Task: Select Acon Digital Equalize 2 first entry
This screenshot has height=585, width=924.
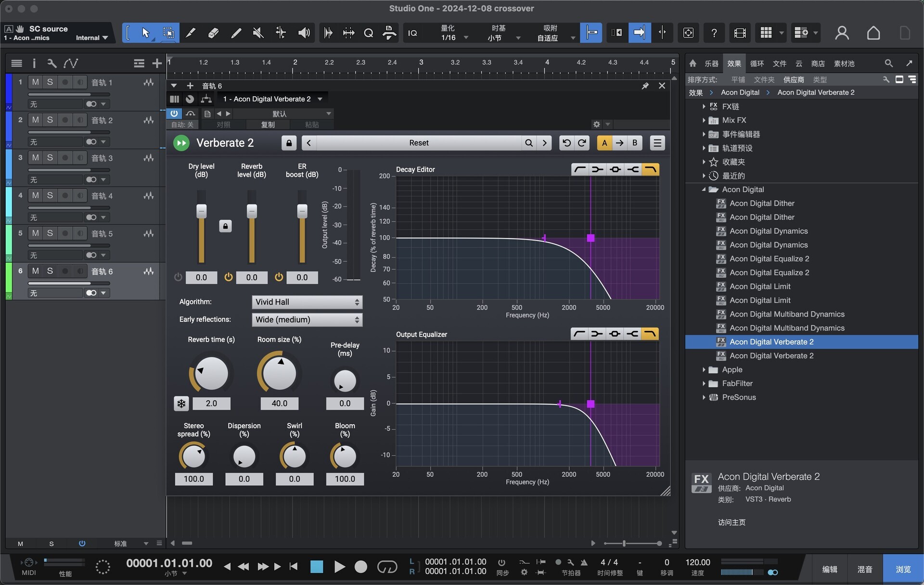Action: [769, 259]
